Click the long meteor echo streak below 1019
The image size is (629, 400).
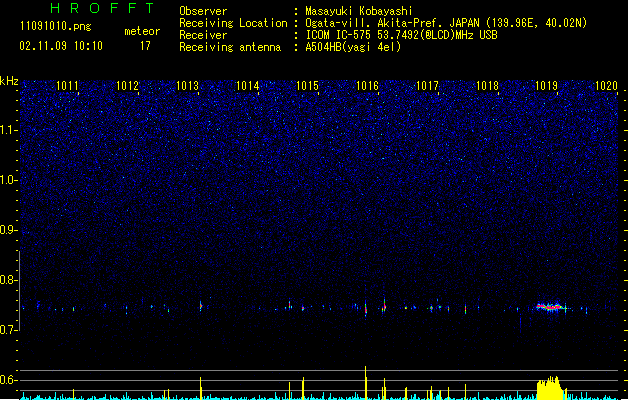coord(550,307)
